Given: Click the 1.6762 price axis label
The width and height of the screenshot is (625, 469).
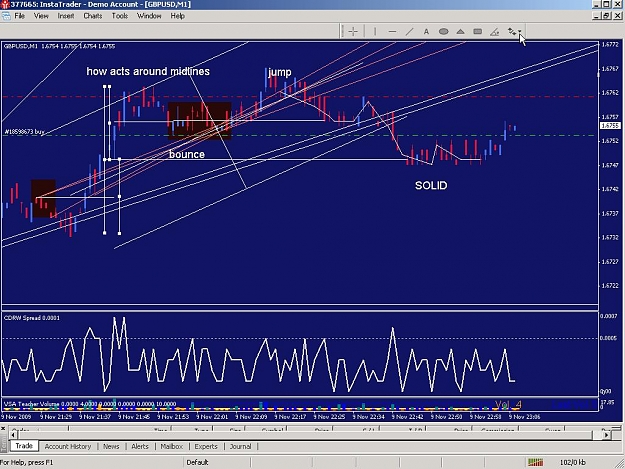Looking at the screenshot, I should pos(610,92).
